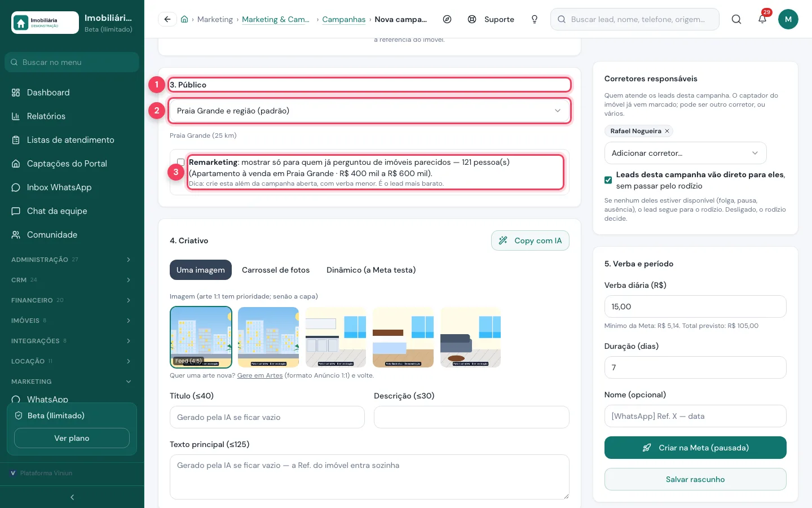Viewport: 812px width, 508px height.
Task: Collapse the sidebar with the arrow
Action: pyautogui.click(x=72, y=497)
